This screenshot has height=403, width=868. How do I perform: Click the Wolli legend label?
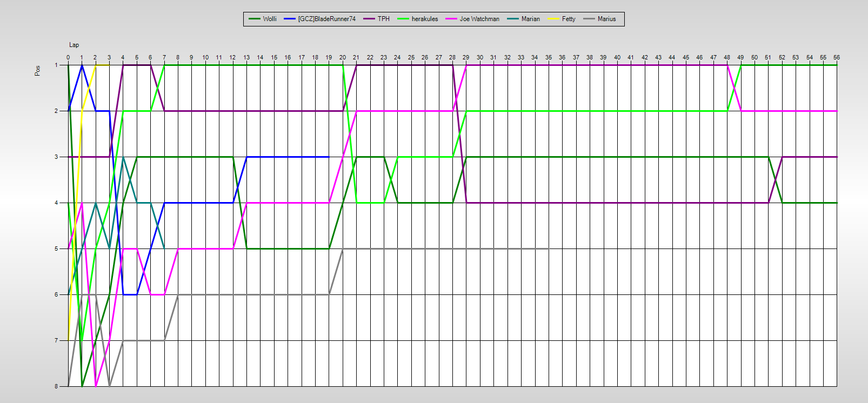(270, 19)
